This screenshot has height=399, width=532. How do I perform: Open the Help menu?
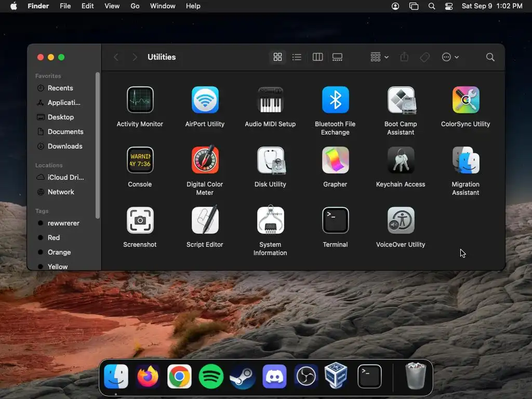[x=193, y=6]
